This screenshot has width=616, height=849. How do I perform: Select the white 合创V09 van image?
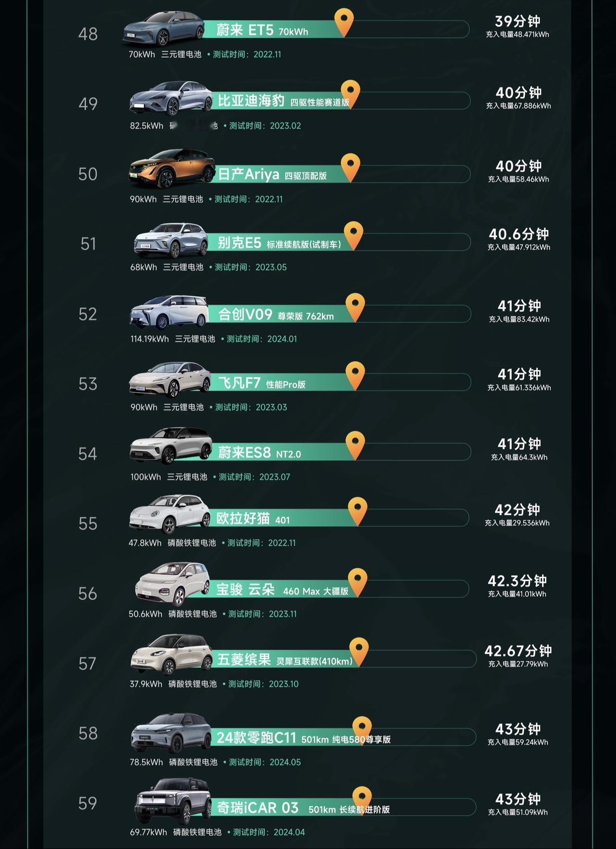coord(169,313)
